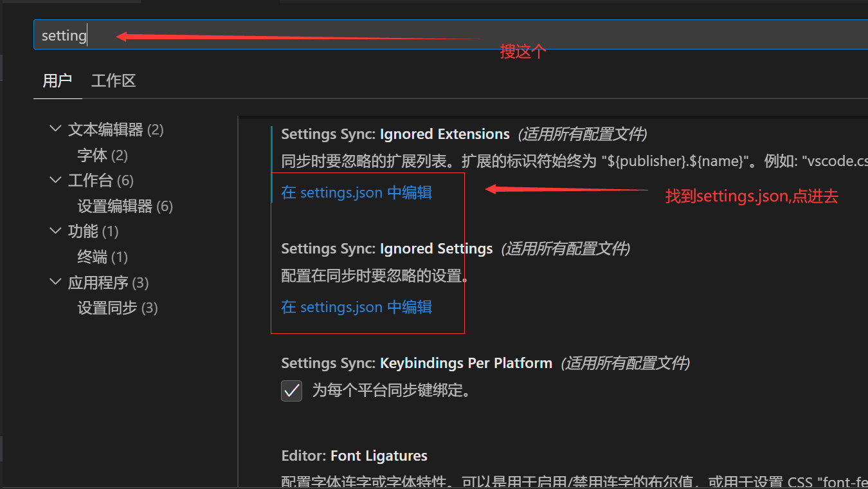Click the settings search box containing "setting"
868x489 pixels.
451,35
